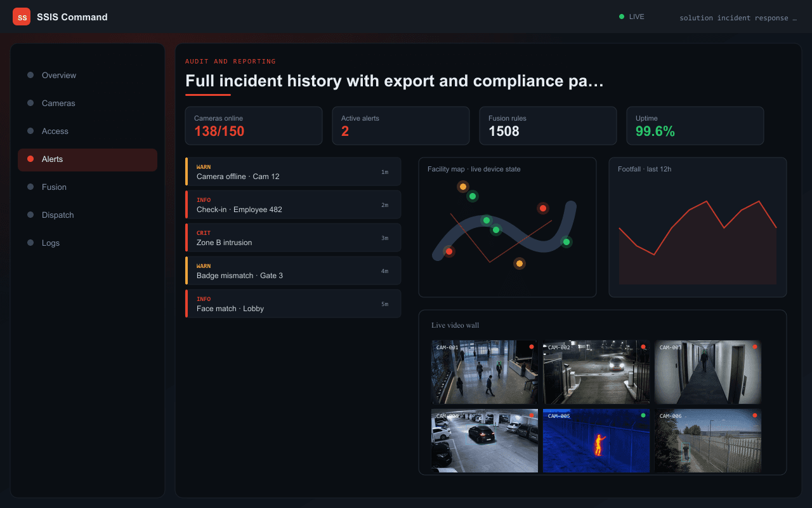The image size is (812, 508).
Task: Click the "Facility map · live device state" label
Action: tap(474, 169)
